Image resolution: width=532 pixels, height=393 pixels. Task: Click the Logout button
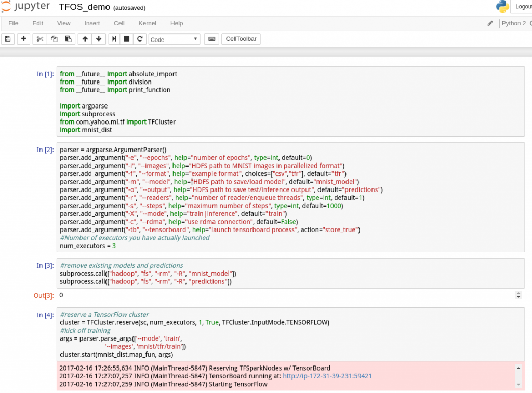(522, 6)
